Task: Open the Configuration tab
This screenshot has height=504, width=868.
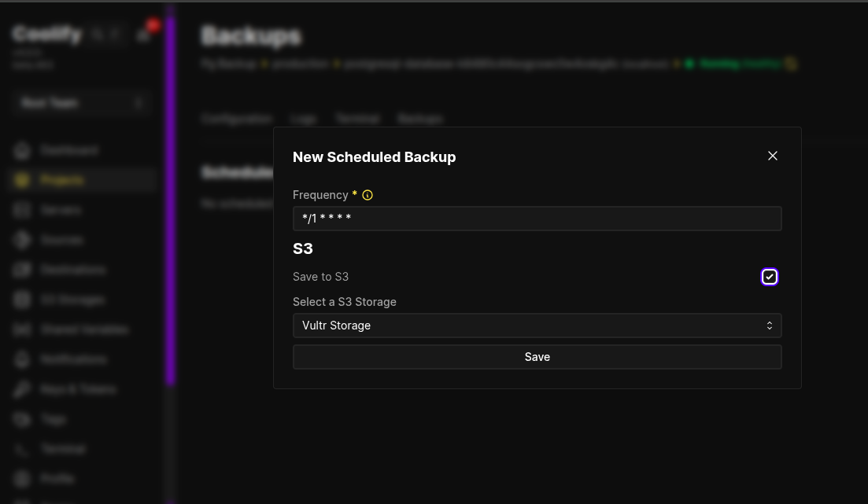Action: 237,119
